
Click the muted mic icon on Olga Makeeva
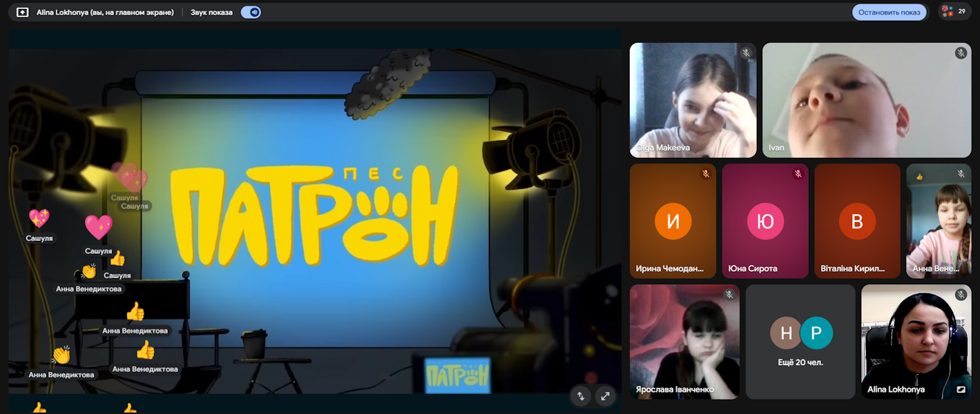pyautogui.click(x=746, y=53)
